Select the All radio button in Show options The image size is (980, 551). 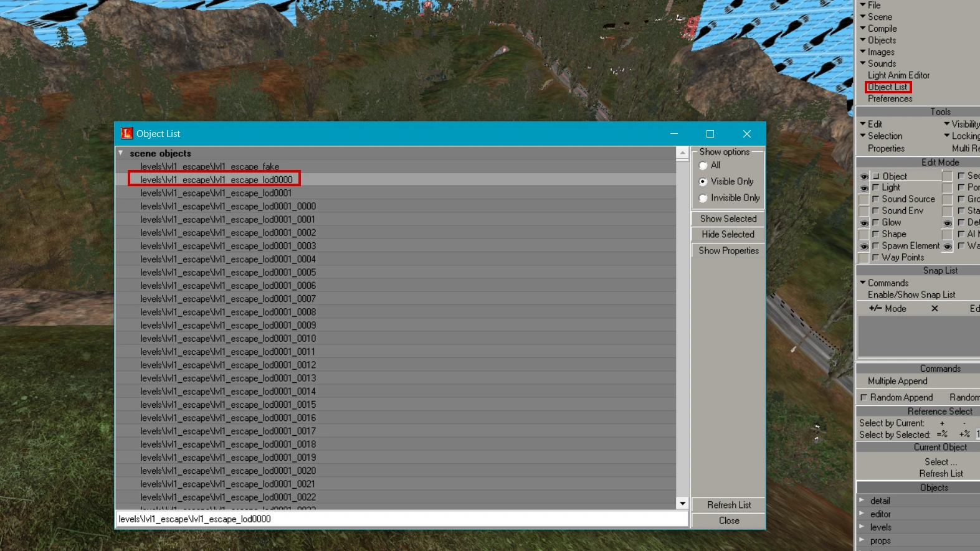[703, 166]
